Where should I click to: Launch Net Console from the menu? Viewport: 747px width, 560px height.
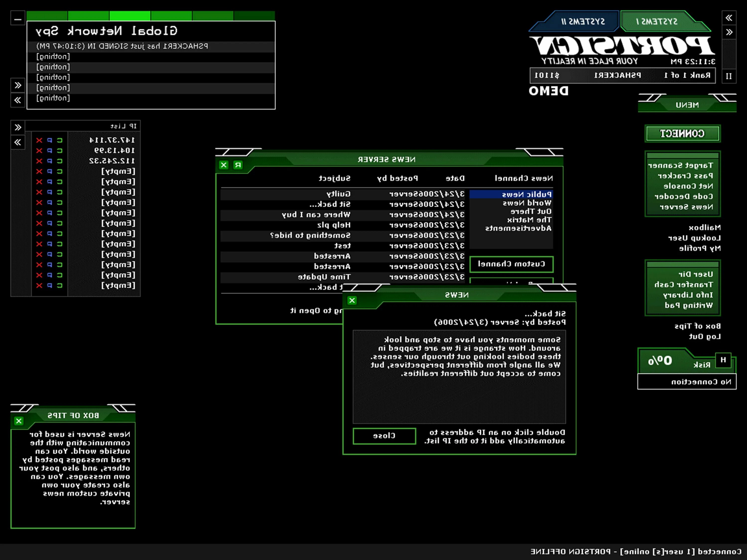tap(688, 186)
